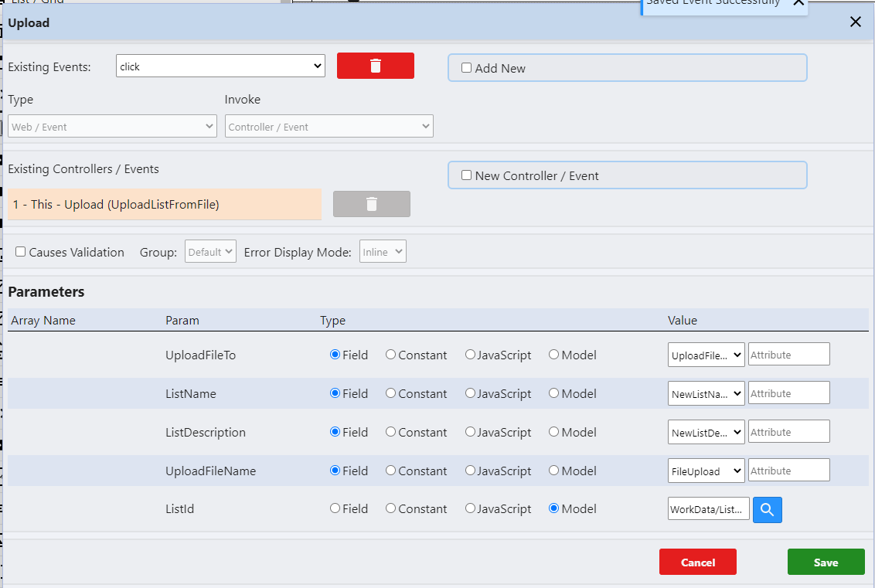Switch ListId type to Constant
Image resolution: width=875 pixels, height=588 pixels.
pyautogui.click(x=390, y=508)
